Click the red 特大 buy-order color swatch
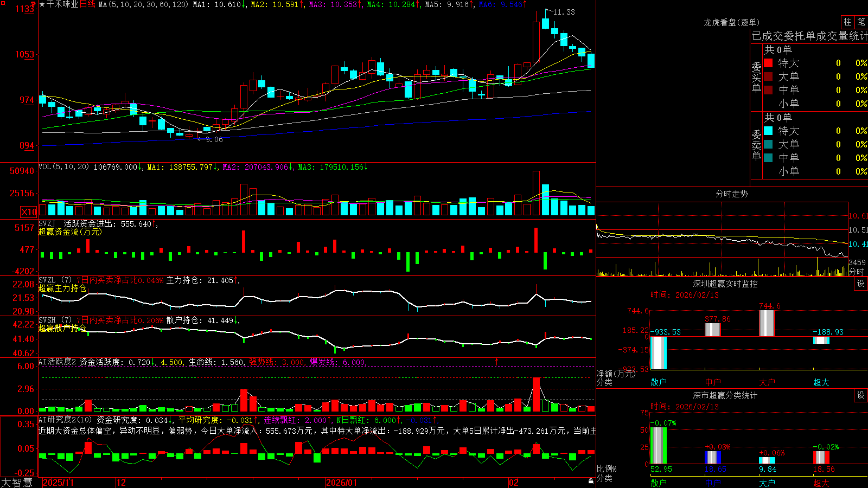The image size is (868, 488). tap(768, 63)
